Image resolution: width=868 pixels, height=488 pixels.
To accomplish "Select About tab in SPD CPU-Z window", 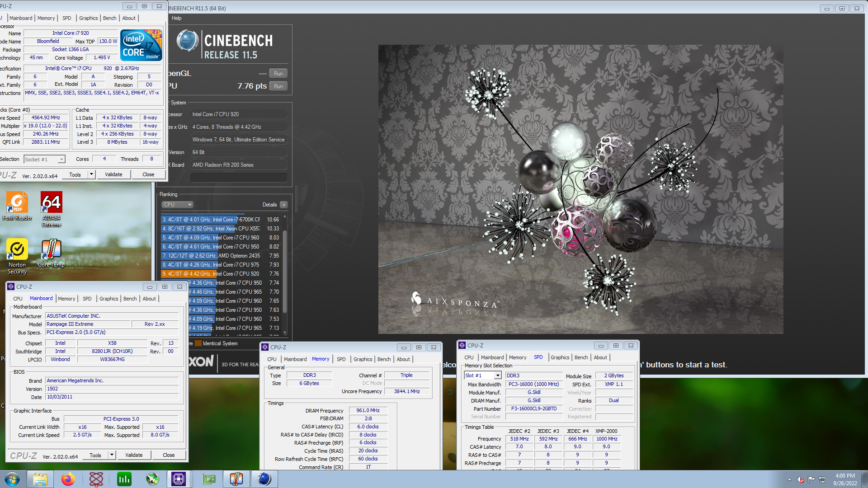I will (600, 357).
